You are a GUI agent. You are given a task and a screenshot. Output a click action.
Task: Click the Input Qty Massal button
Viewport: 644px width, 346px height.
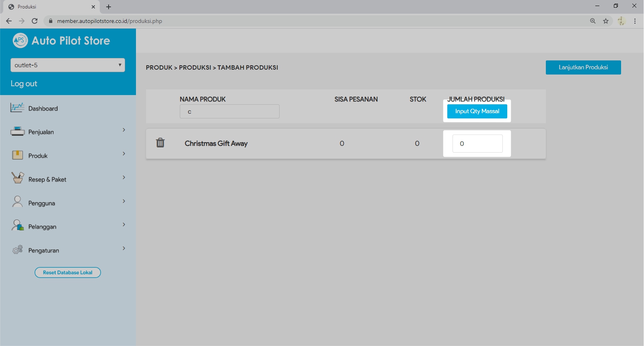click(x=477, y=111)
